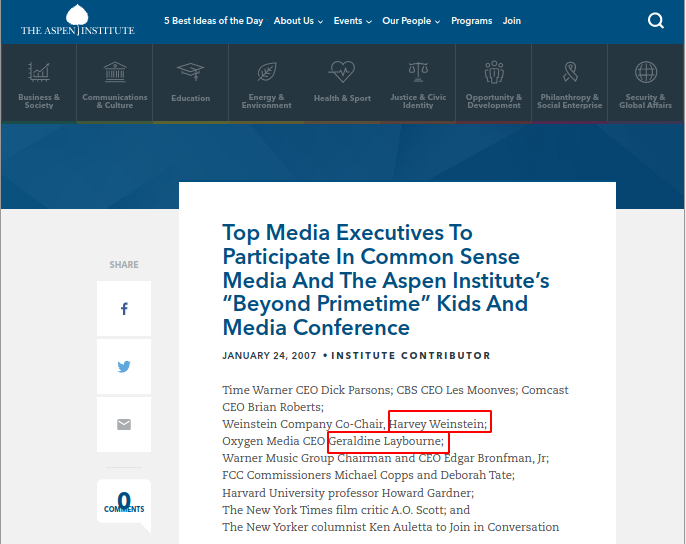Select the Education graduation cap icon
The height and width of the screenshot is (544, 686).
190,71
